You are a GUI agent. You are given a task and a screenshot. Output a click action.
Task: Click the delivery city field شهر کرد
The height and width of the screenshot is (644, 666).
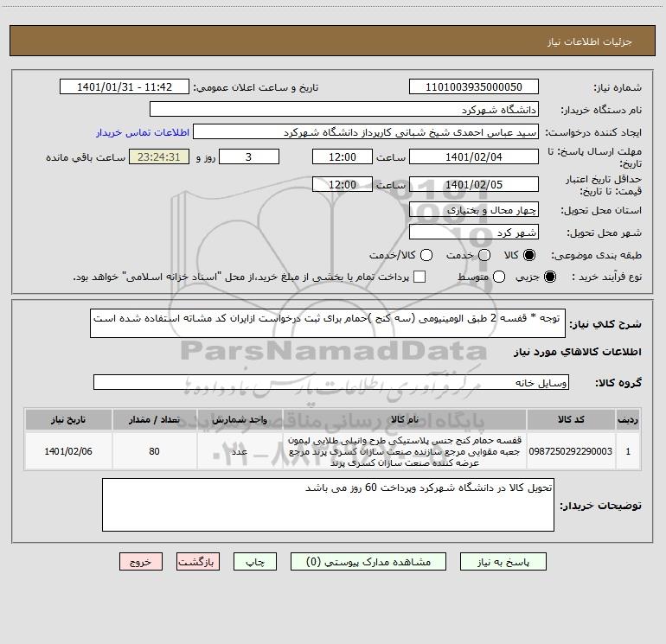[474, 232]
